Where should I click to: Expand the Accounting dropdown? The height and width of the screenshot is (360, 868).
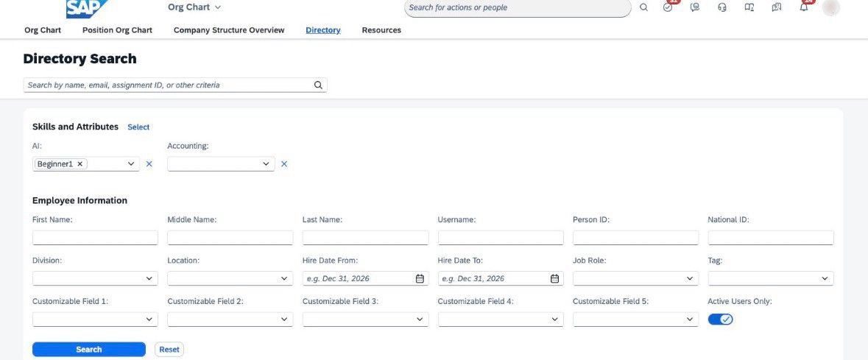point(266,164)
